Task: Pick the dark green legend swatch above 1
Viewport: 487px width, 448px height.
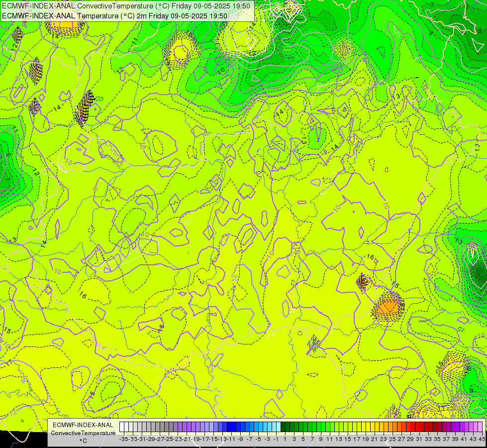Action: pyautogui.click(x=283, y=427)
